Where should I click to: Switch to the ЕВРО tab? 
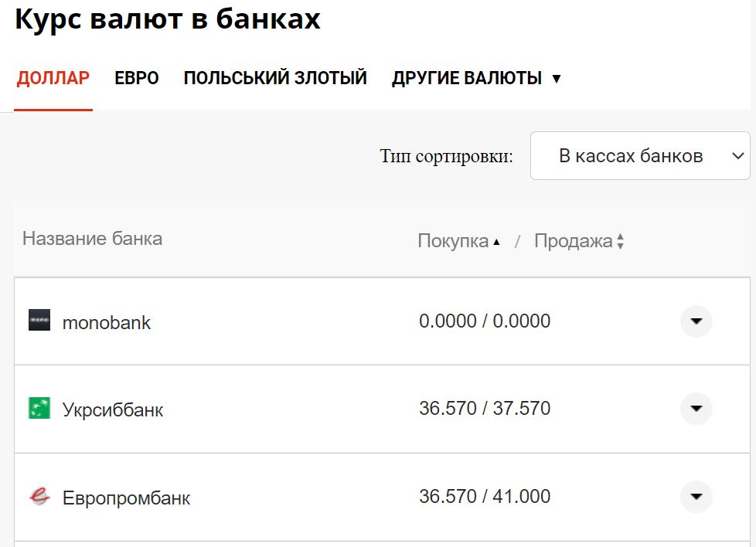(x=137, y=78)
